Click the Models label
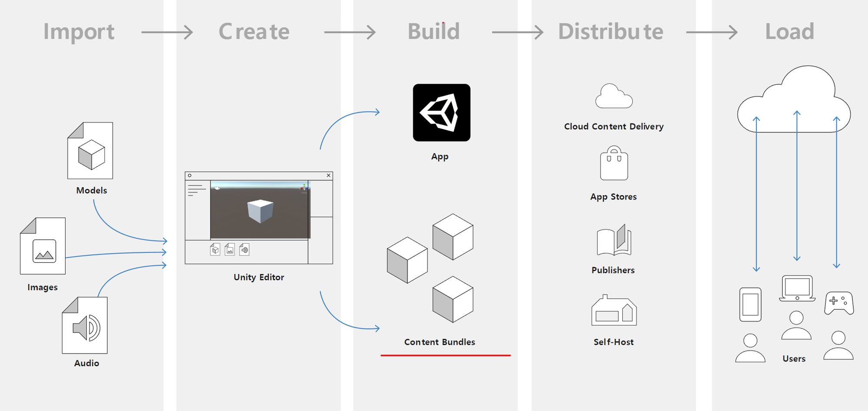 92,190
